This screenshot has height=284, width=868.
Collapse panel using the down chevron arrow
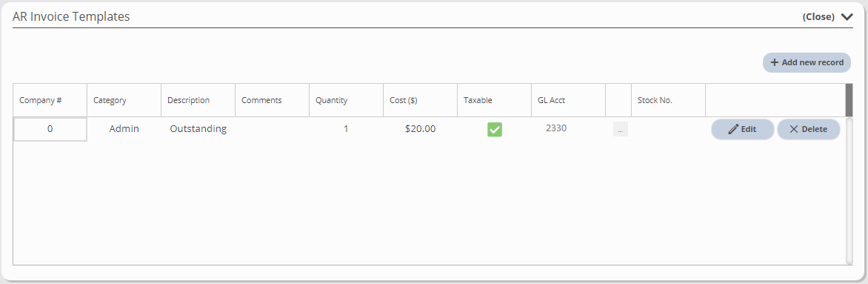[x=847, y=16]
